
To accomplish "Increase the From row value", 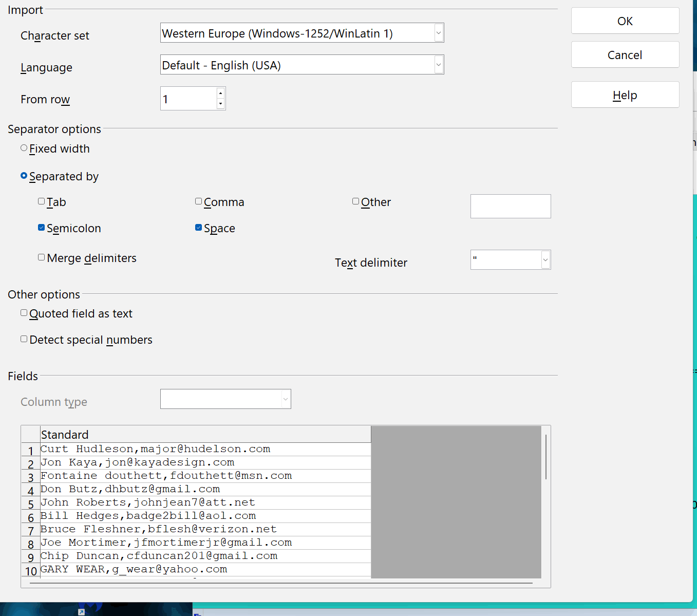I will [220, 93].
